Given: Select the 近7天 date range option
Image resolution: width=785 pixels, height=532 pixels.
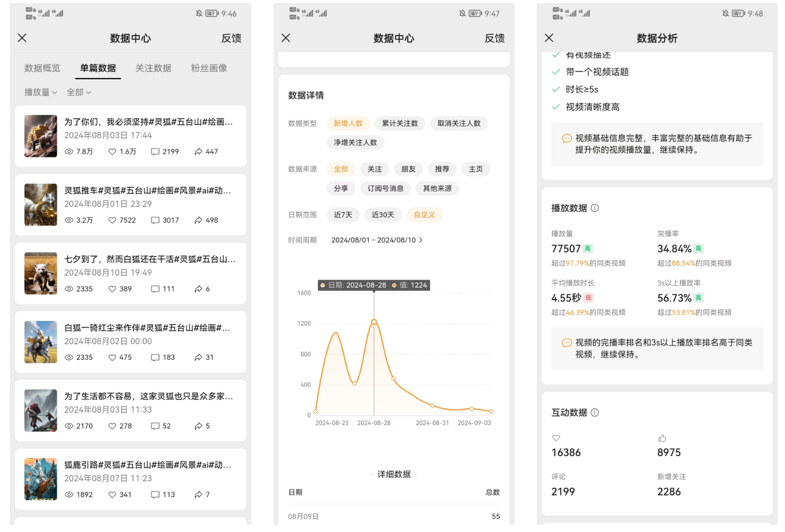Looking at the screenshot, I should tap(343, 215).
